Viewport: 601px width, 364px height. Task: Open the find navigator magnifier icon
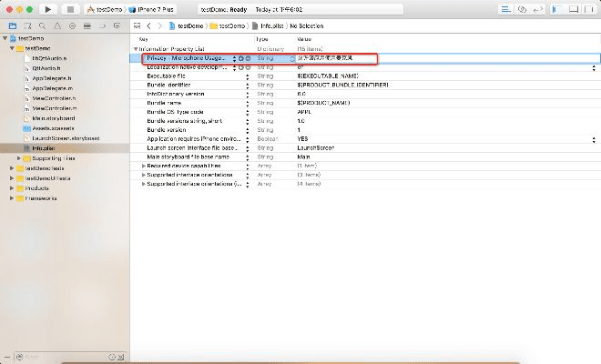tap(43, 25)
